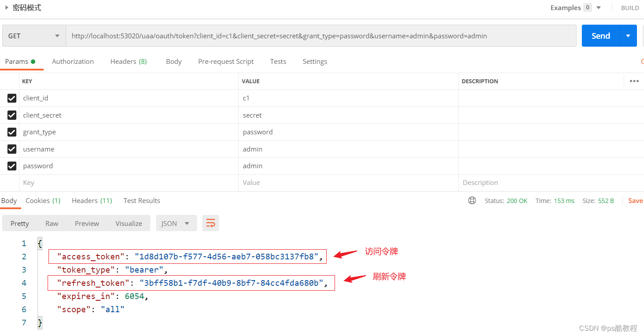Uncheck the grant_type parameter checkbox
644x336 pixels.
[x=12, y=132]
